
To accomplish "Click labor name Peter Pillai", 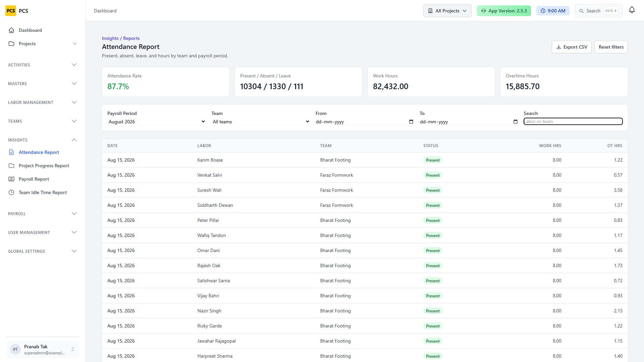I will (x=208, y=220).
